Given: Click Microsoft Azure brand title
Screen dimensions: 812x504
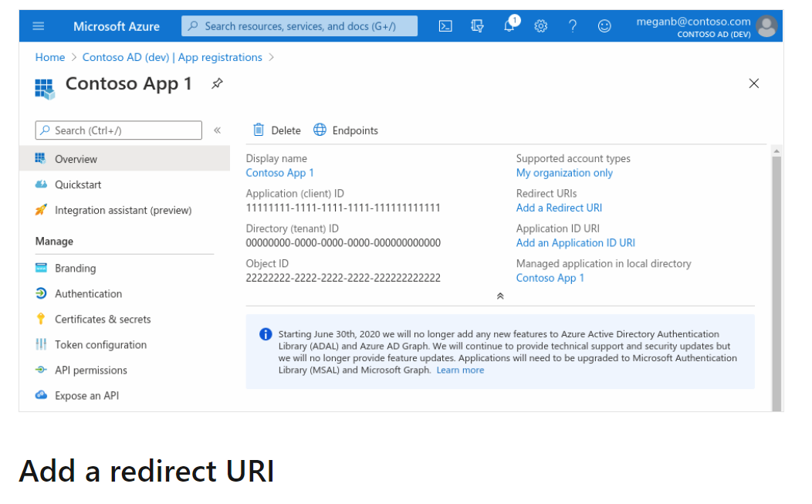Looking at the screenshot, I should coord(116,26).
